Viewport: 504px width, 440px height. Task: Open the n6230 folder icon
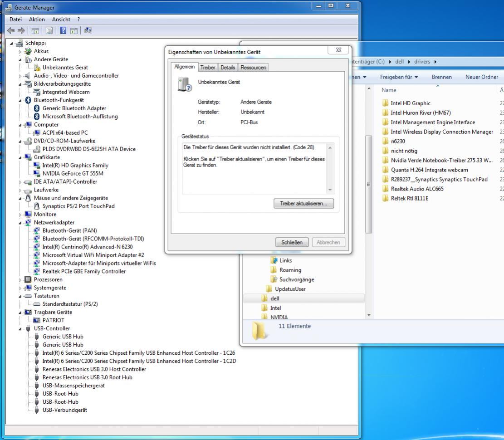pos(386,141)
